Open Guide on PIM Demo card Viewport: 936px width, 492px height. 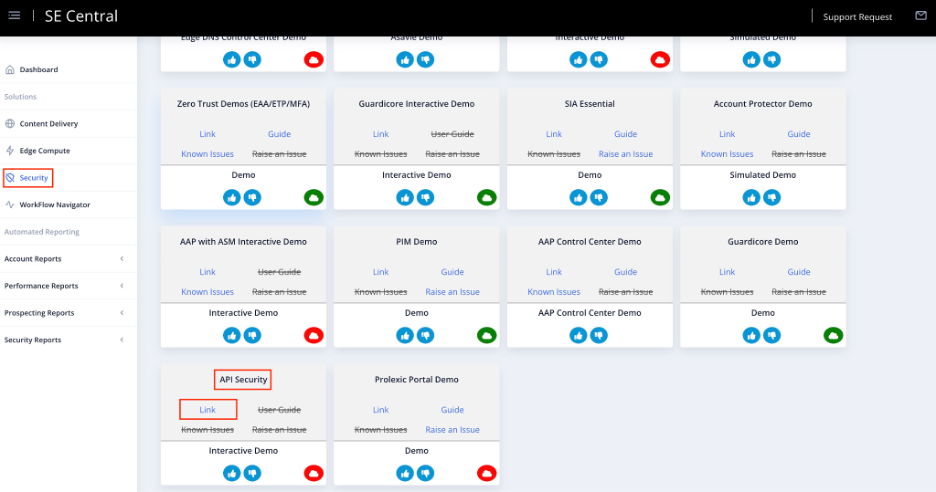pyautogui.click(x=452, y=272)
